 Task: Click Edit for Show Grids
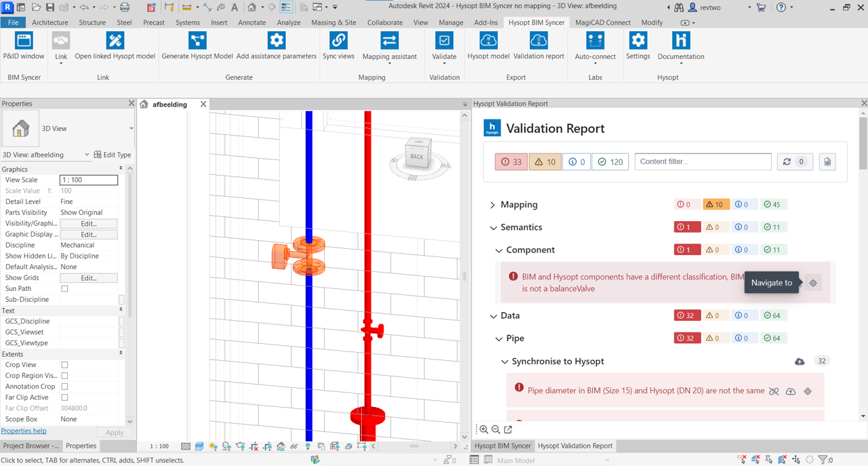tap(89, 278)
